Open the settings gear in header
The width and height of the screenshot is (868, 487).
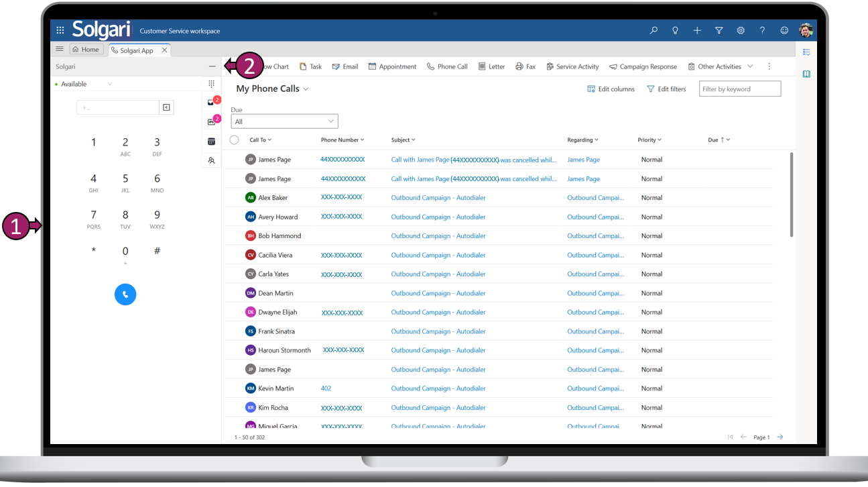741,30
